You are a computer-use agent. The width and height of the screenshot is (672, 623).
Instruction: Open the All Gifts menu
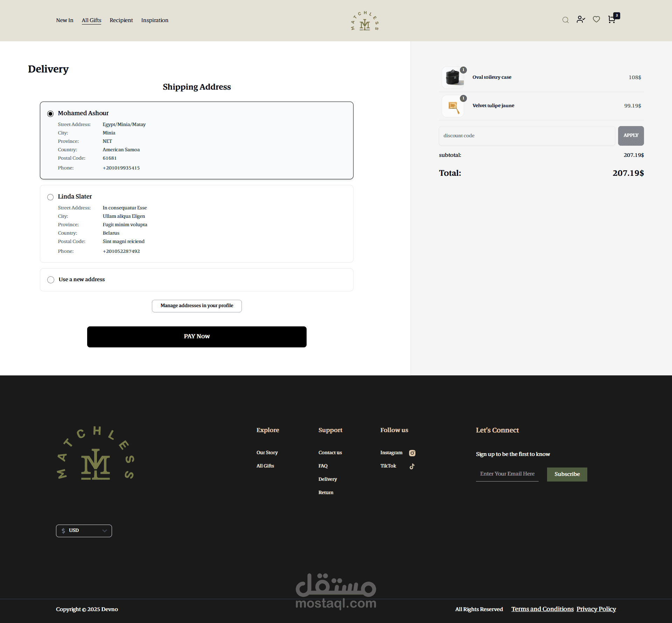tap(91, 20)
